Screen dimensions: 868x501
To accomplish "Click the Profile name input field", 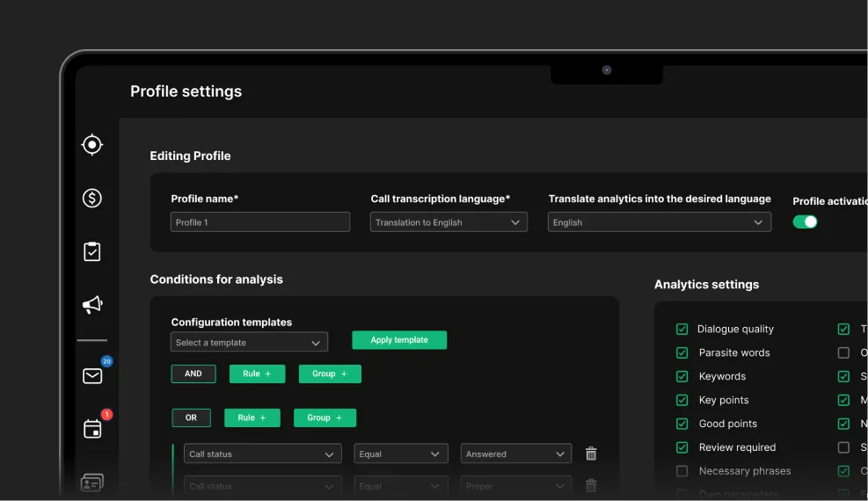I will [x=260, y=222].
